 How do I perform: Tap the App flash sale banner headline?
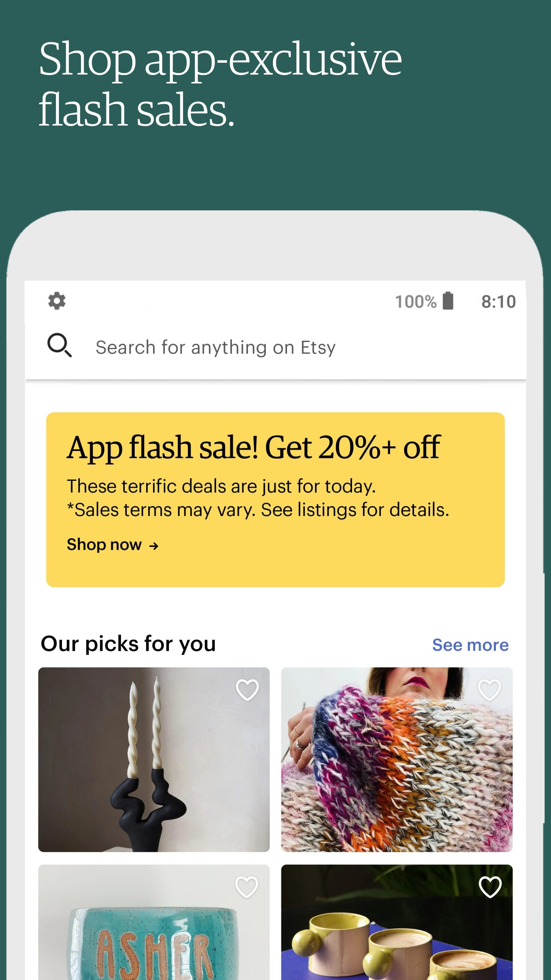point(254,447)
